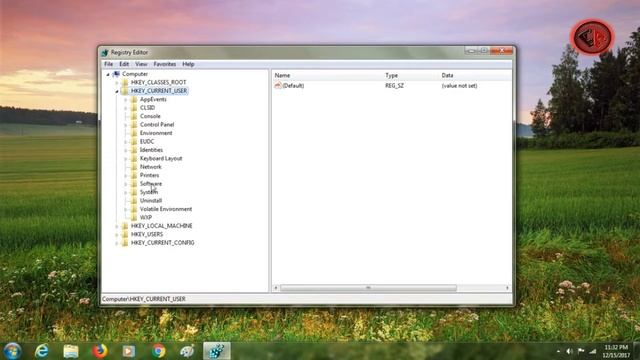
Task: Click the scrollbar right arrow
Action: (507, 288)
